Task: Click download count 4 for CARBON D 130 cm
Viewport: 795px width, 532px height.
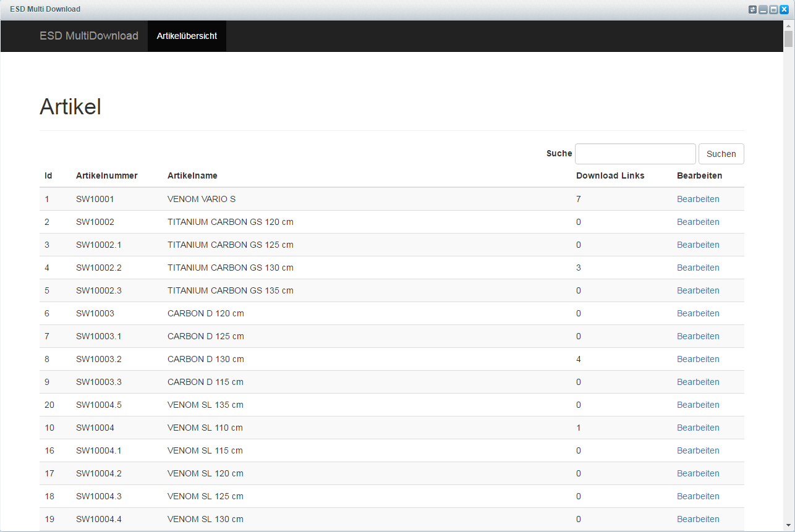Action: tap(579, 359)
